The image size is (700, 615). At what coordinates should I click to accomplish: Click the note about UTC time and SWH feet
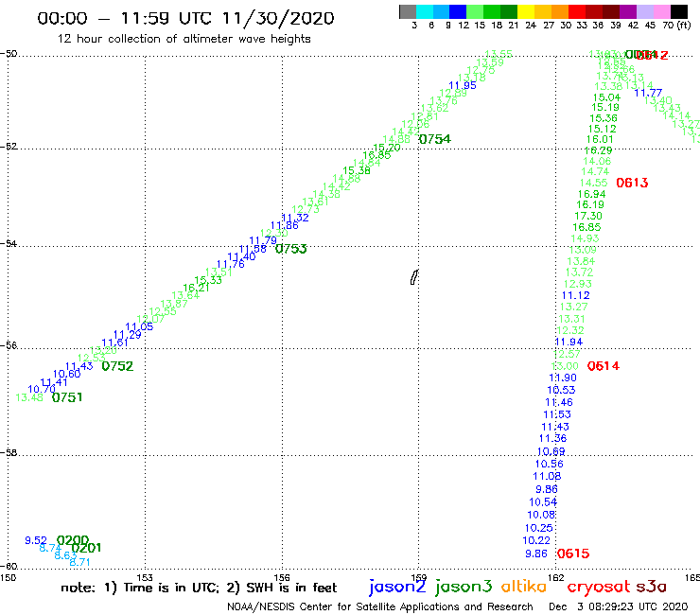(199, 588)
